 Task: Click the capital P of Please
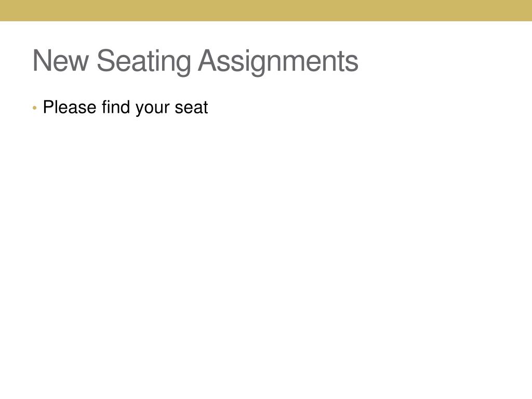[49, 107]
